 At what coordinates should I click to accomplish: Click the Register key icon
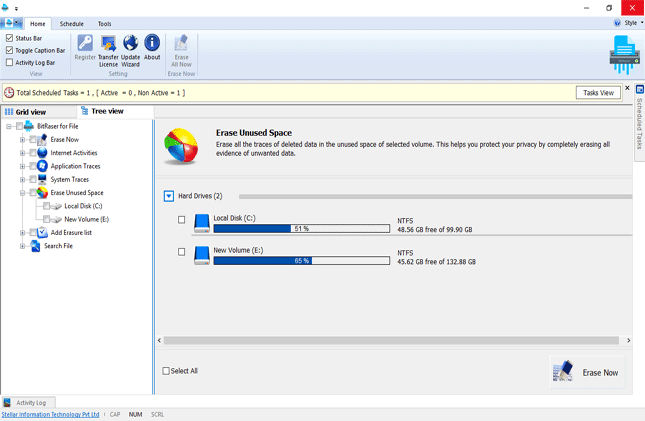tap(85, 43)
